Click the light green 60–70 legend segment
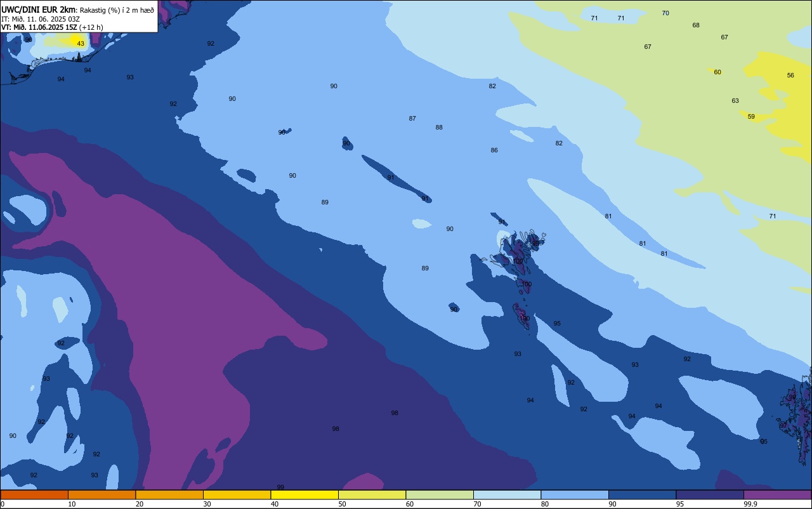 [x=440, y=494]
